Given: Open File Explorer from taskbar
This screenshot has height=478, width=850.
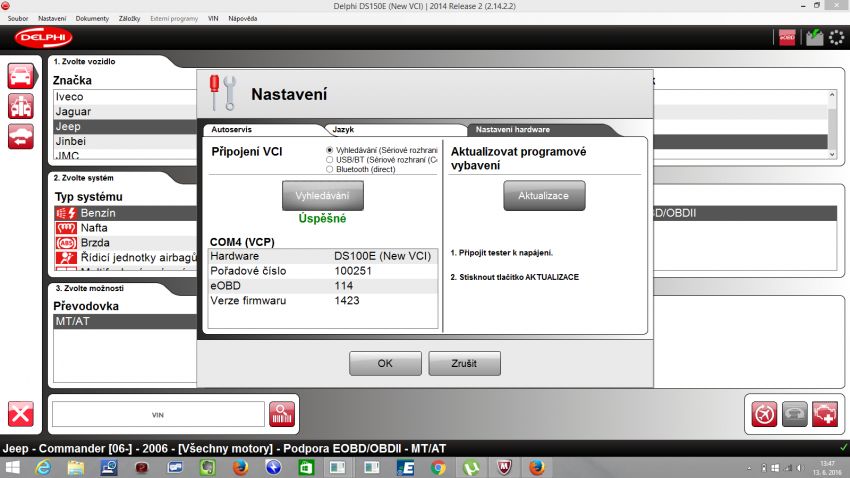Looking at the screenshot, I should (76, 467).
